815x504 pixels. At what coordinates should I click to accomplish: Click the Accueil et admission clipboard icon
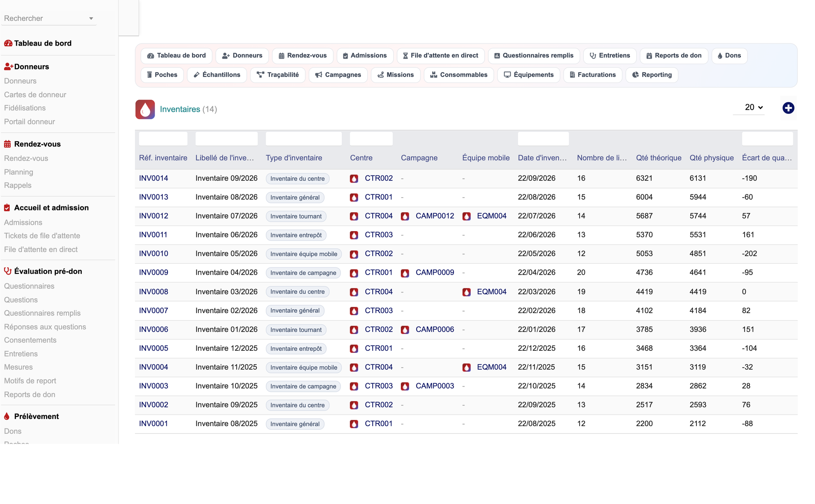7,208
